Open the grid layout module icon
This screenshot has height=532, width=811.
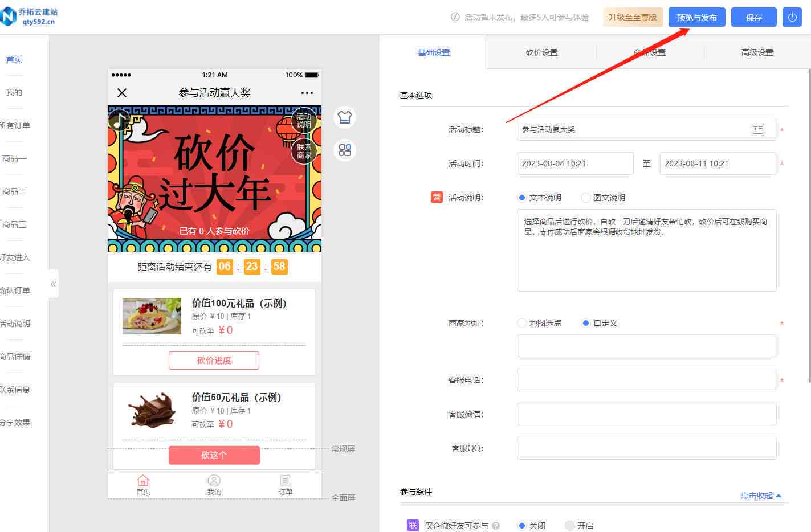tap(345, 150)
